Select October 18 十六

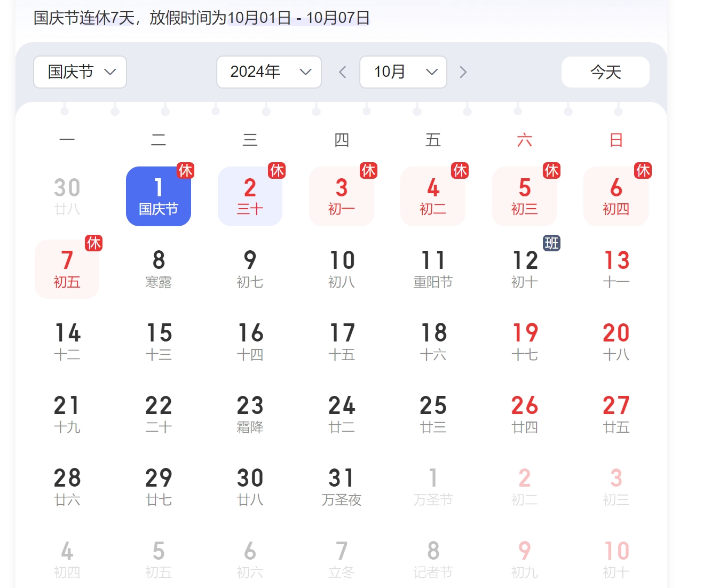pos(433,341)
